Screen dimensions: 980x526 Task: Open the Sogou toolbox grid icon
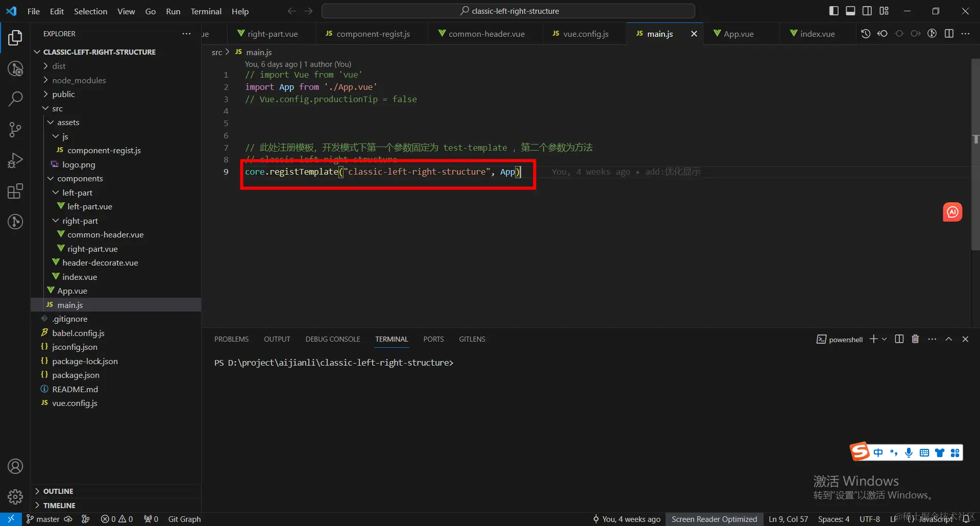click(955, 452)
